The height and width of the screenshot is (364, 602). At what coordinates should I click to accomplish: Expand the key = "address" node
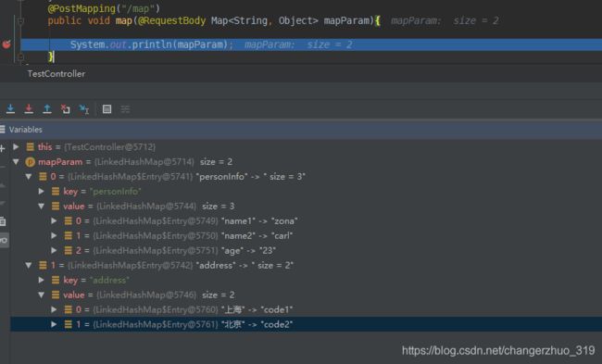coord(42,280)
